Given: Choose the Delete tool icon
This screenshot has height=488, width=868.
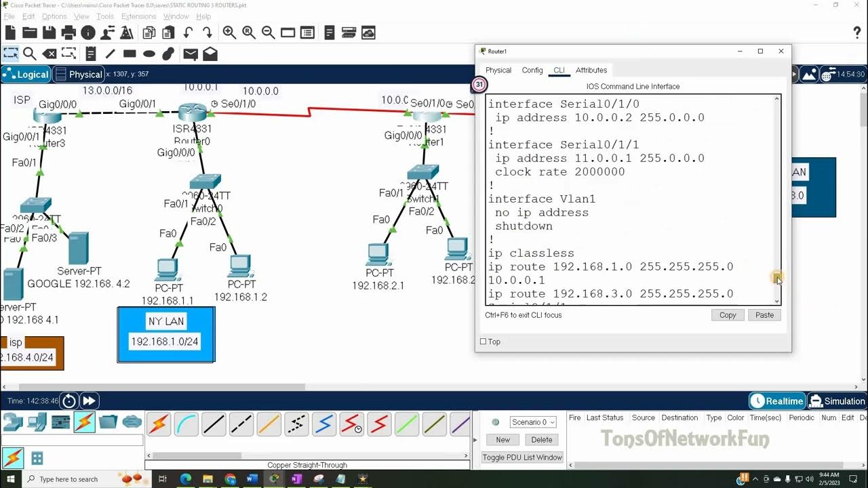Looking at the screenshot, I should [x=49, y=54].
